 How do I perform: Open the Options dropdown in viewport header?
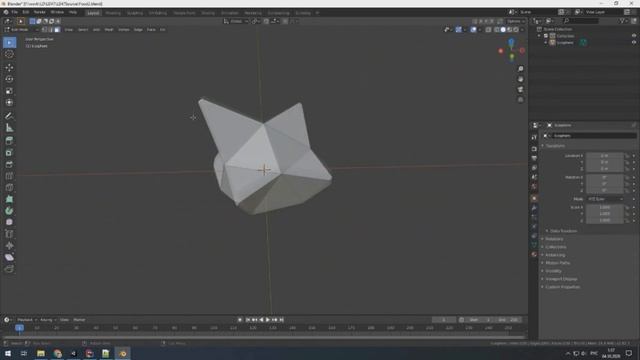click(516, 21)
